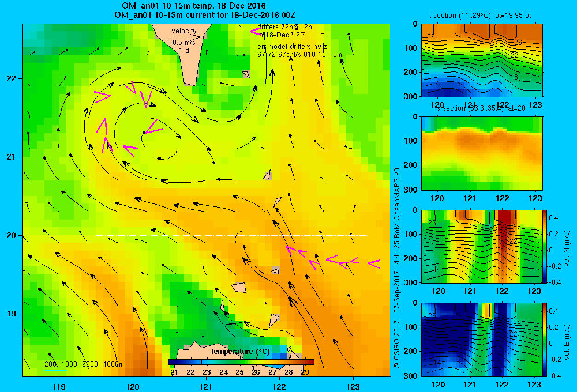The width and height of the screenshot is (577, 392).
Task: Select the 'drifters 72h@12h' text
Action: tap(284, 27)
